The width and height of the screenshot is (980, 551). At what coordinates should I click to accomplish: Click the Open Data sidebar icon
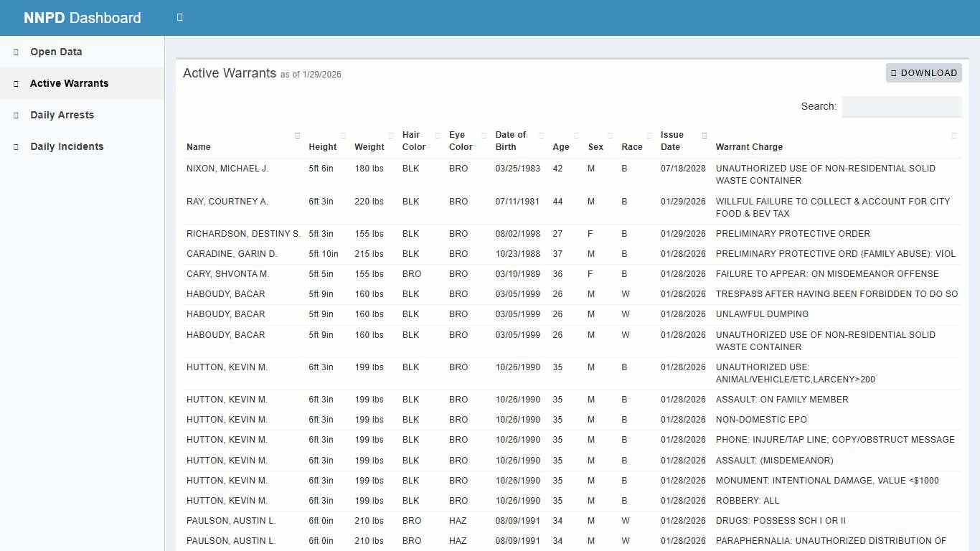tap(15, 52)
